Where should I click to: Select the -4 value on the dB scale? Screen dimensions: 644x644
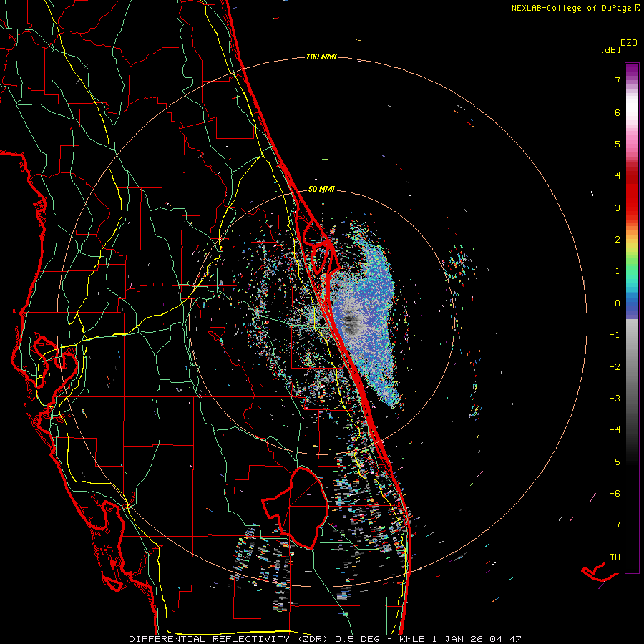click(615, 430)
